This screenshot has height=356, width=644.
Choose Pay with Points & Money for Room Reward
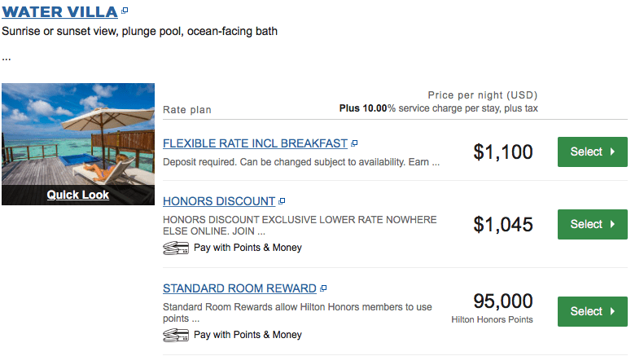[x=248, y=335]
